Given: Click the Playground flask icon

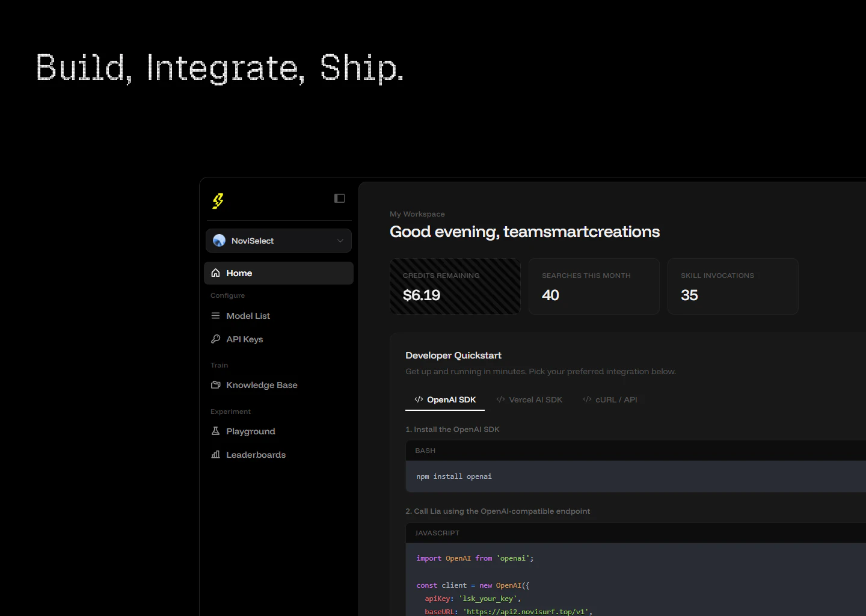Looking at the screenshot, I should pos(215,431).
